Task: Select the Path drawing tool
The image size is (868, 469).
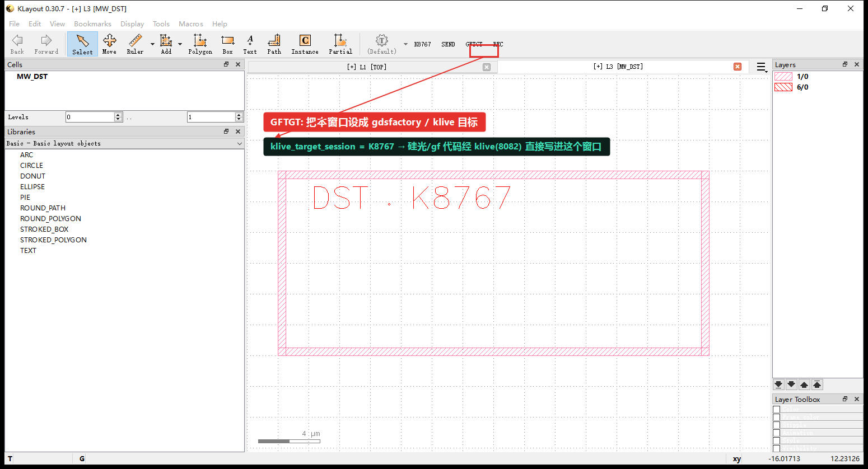Action: (x=274, y=44)
